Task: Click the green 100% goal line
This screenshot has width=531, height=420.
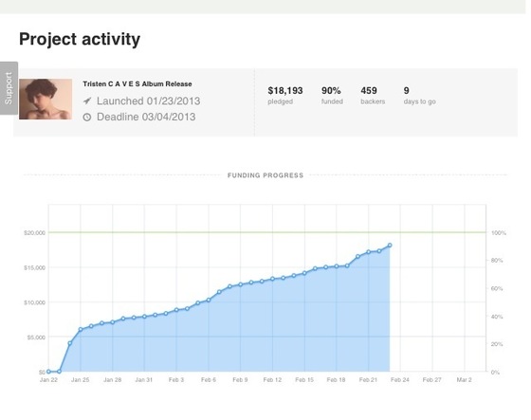Action: click(267, 232)
